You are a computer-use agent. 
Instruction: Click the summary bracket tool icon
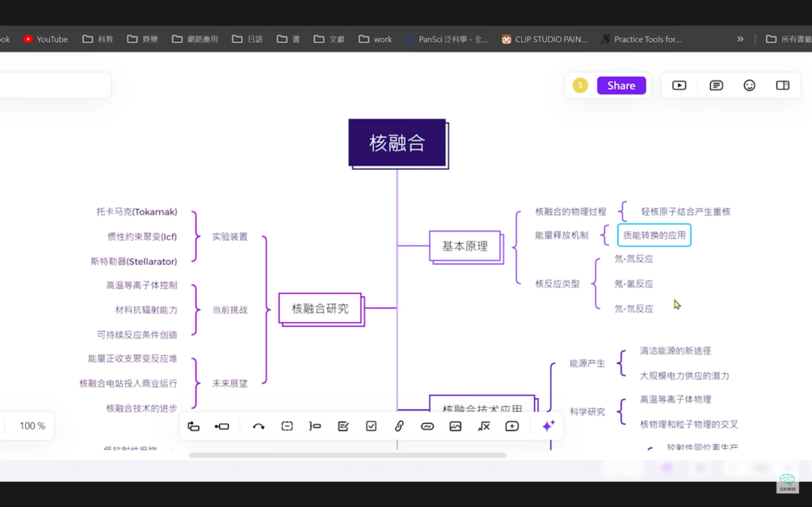tap(315, 426)
